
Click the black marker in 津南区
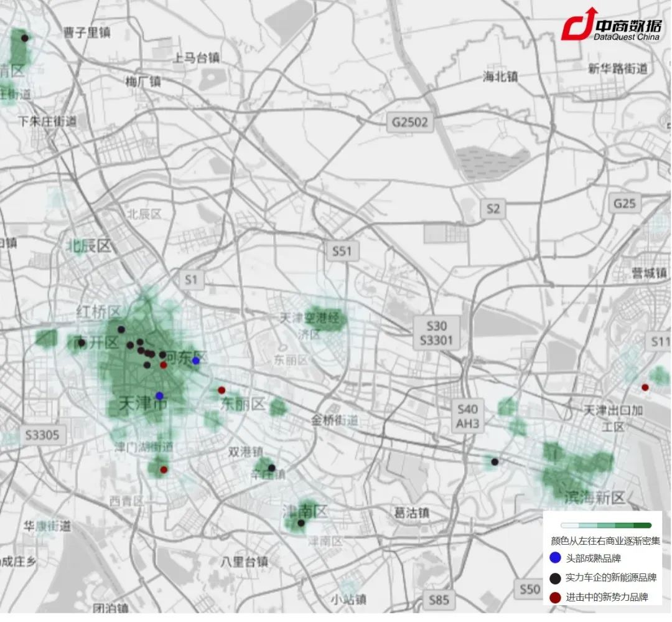[x=301, y=523]
